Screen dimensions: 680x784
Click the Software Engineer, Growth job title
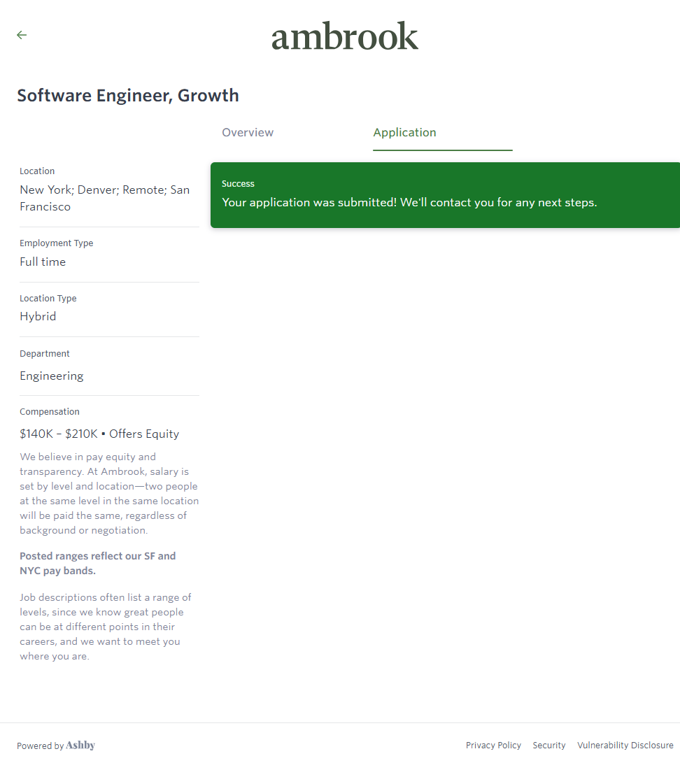pyautogui.click(x=128, y=96)
